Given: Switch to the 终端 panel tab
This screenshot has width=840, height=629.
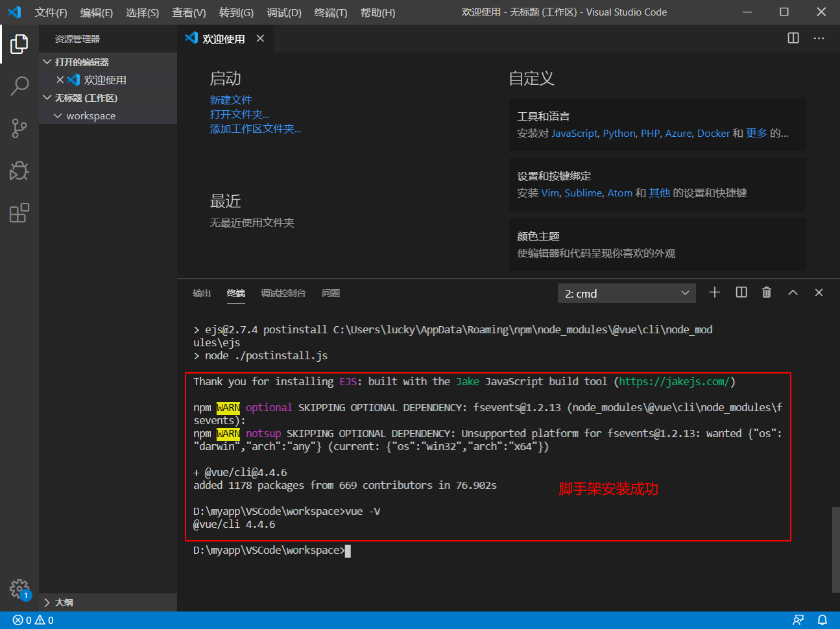Looking at the screenshot, I should [x=236, y=293].
